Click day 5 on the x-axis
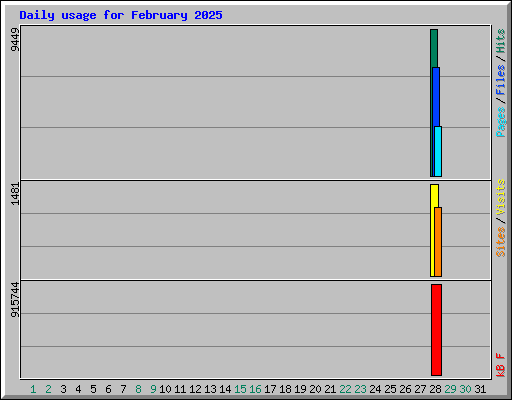 tap(93, 389)
